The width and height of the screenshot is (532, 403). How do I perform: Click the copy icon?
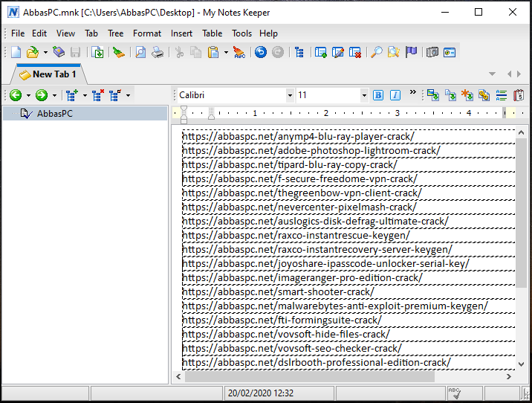click(x=195, y=52)
